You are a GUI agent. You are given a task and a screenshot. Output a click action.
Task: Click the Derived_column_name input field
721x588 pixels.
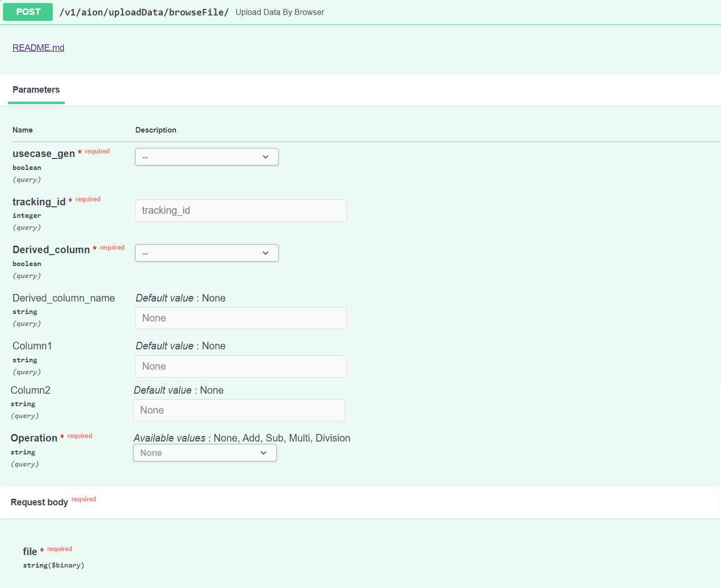point(241,318)
